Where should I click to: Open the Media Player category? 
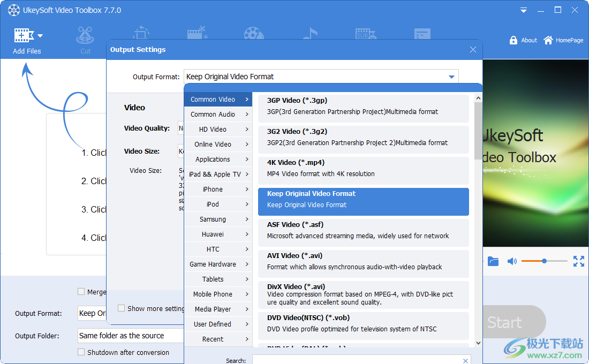tap(218, 309)
